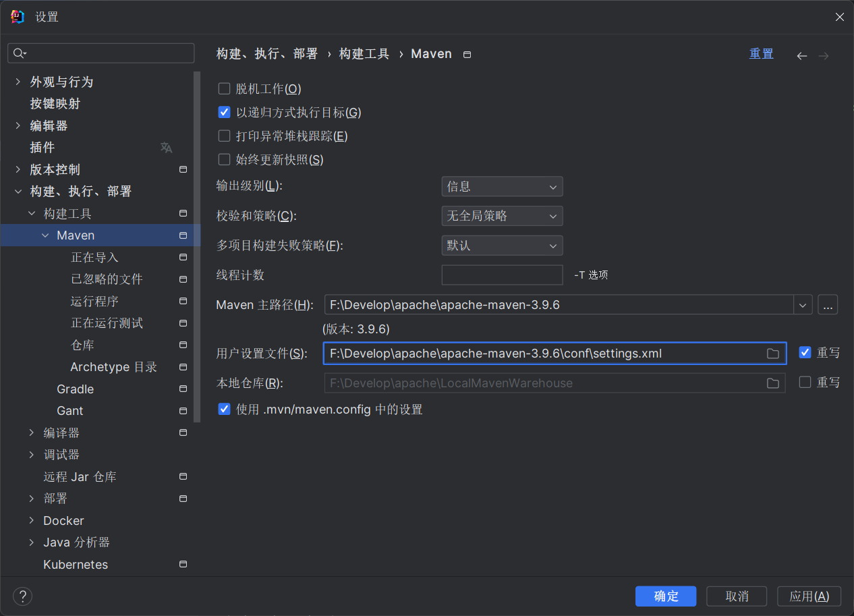Click 应用(A) button
The image size is (854, 616).
point(809,596)
